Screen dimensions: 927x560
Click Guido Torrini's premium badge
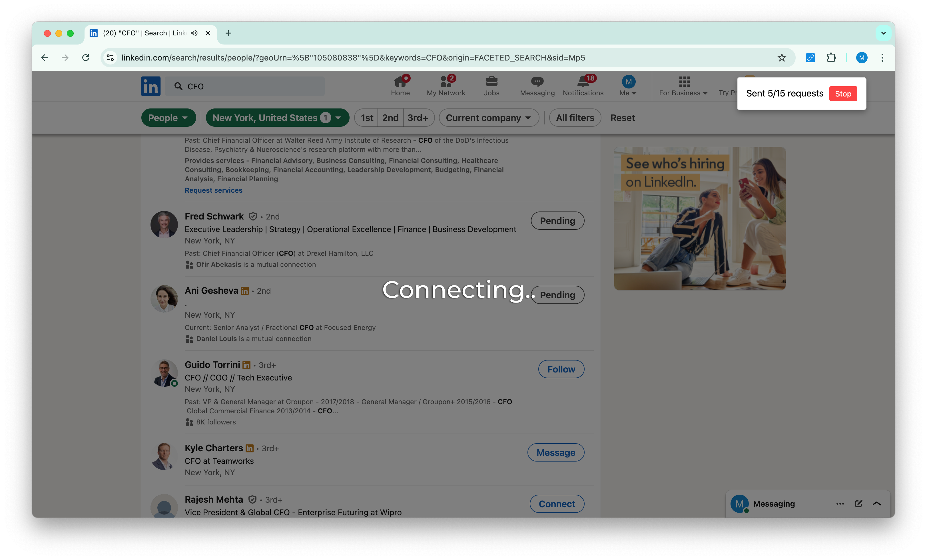pyautogui.click(x=246, y=365)
